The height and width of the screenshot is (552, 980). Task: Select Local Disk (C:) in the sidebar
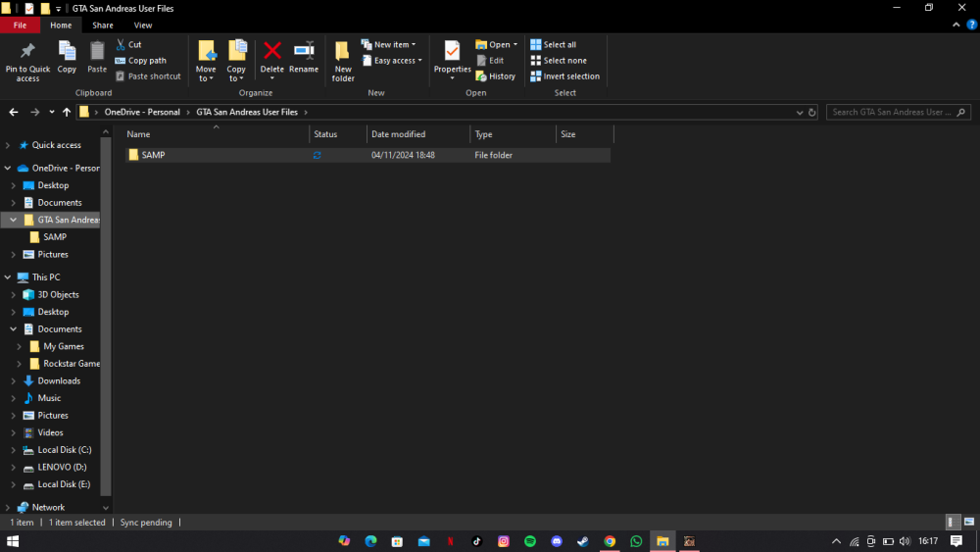64,449
